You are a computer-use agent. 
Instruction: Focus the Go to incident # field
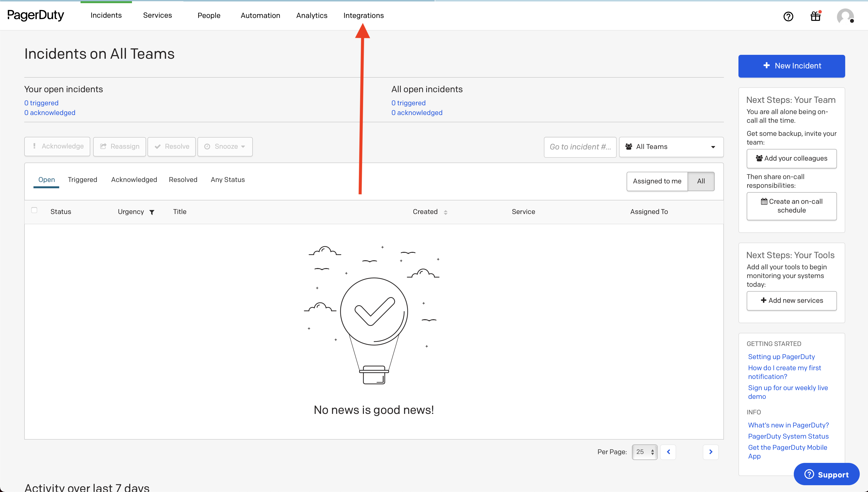pyautogui.click(x=580, y=147)
